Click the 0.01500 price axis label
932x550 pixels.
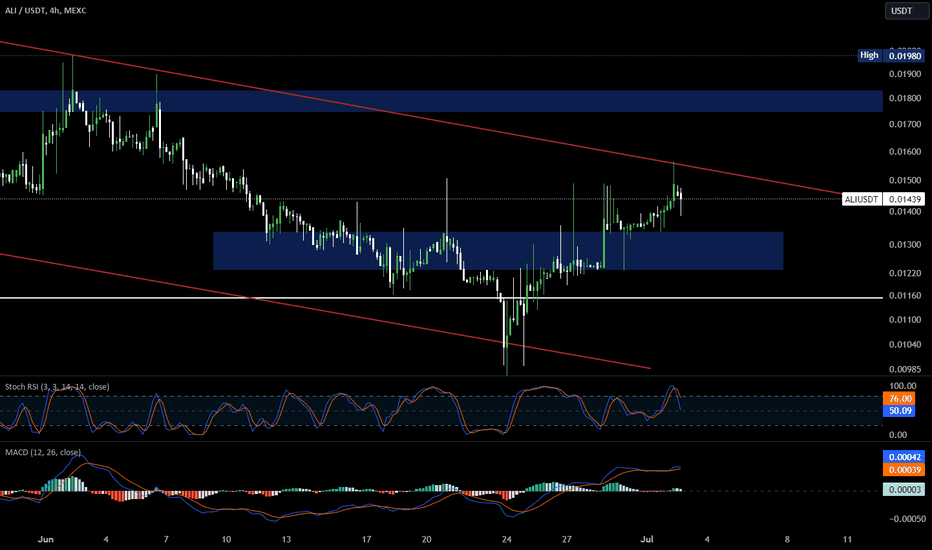(905, 180)
